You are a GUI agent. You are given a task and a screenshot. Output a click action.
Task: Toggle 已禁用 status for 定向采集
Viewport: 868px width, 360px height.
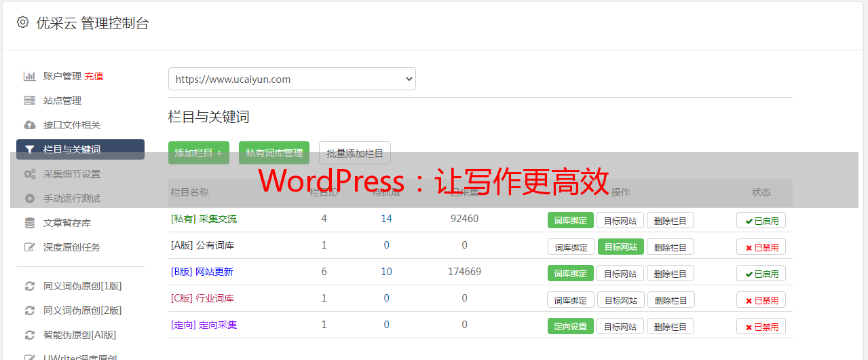(761, 326)
